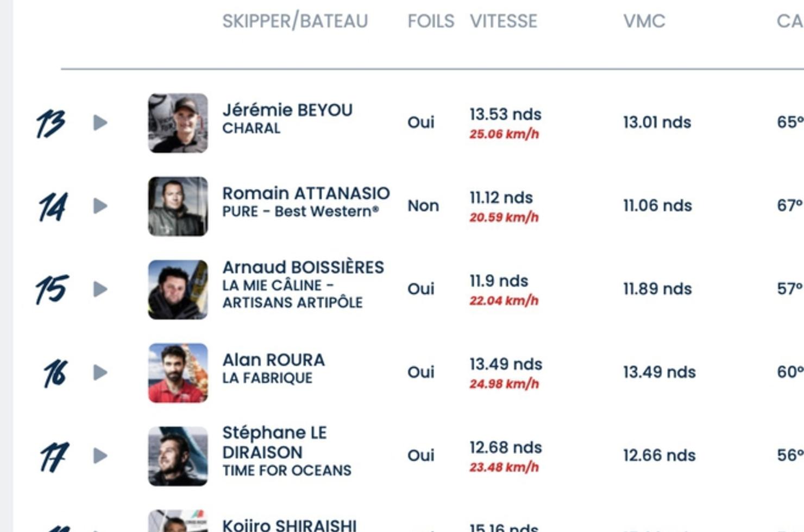The width and height of the screenshot is (804, 532).
Task: Select rank number 15 in the ranking
Action: click(x=52, y=289)
